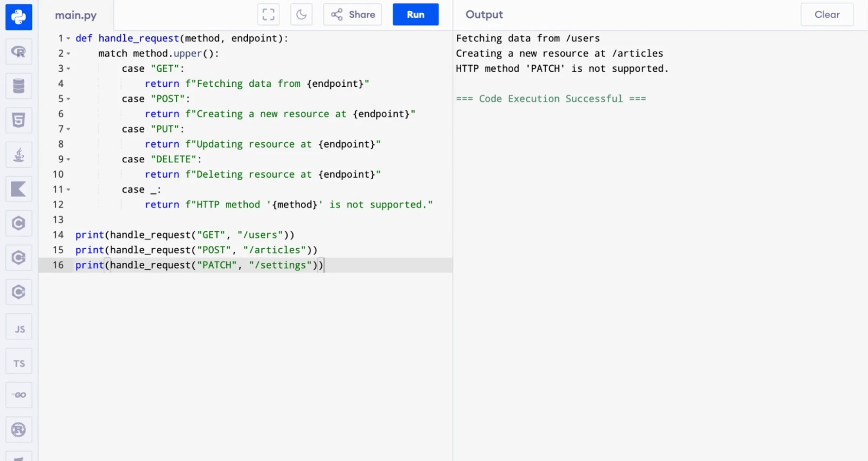Image resolution: width=868 pixels, height=461 pixels.
Task: Click the 'handle_request' function name on line 1
Action: click(x=138, y=39)
